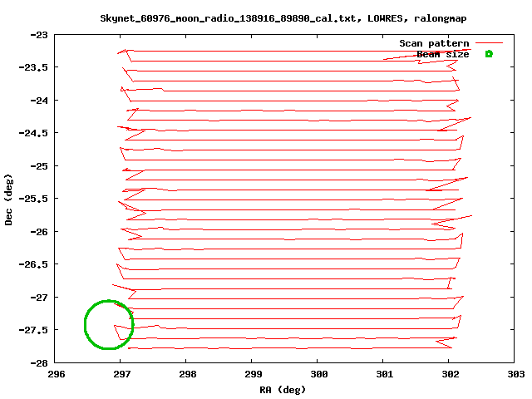Click the y-axis tick label -24.5
Viewport: 532px width, 399px height.
[34, 133]
